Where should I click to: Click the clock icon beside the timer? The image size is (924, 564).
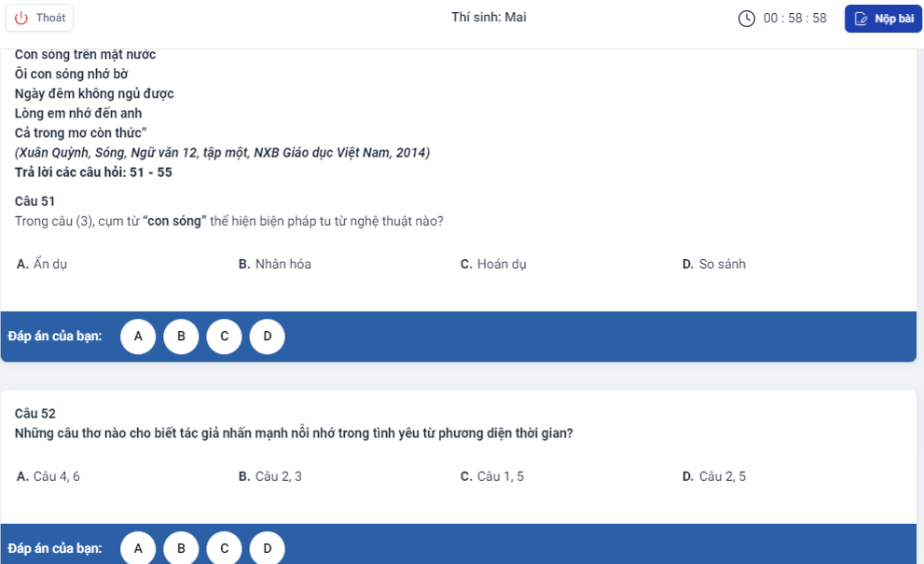click(x=746, y=19)
